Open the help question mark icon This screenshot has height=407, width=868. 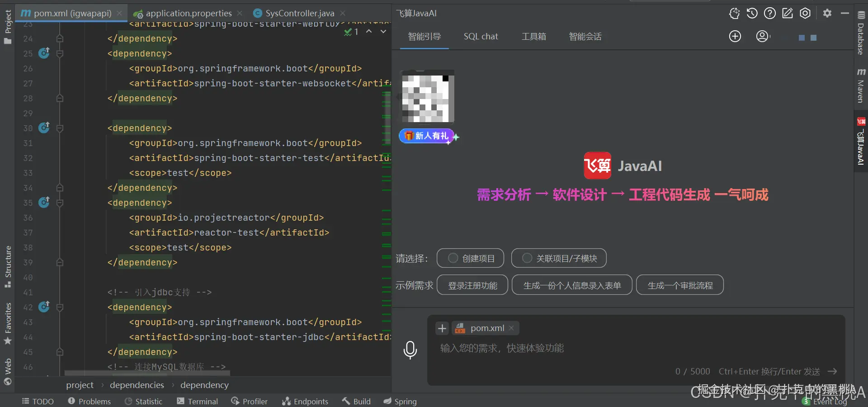[770, 14]
